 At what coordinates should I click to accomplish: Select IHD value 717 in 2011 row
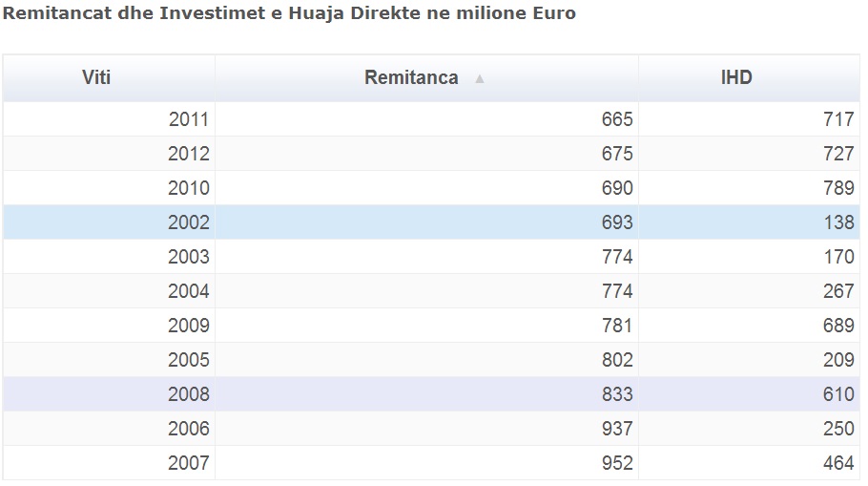(838, 119)
